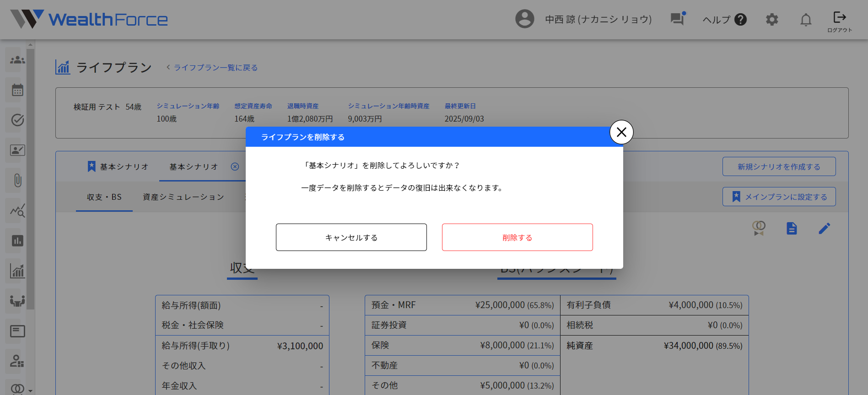Open the contact card sidebar icon
Screen dimensions: 868x395
pyautogui.click(x=17, y=150)
